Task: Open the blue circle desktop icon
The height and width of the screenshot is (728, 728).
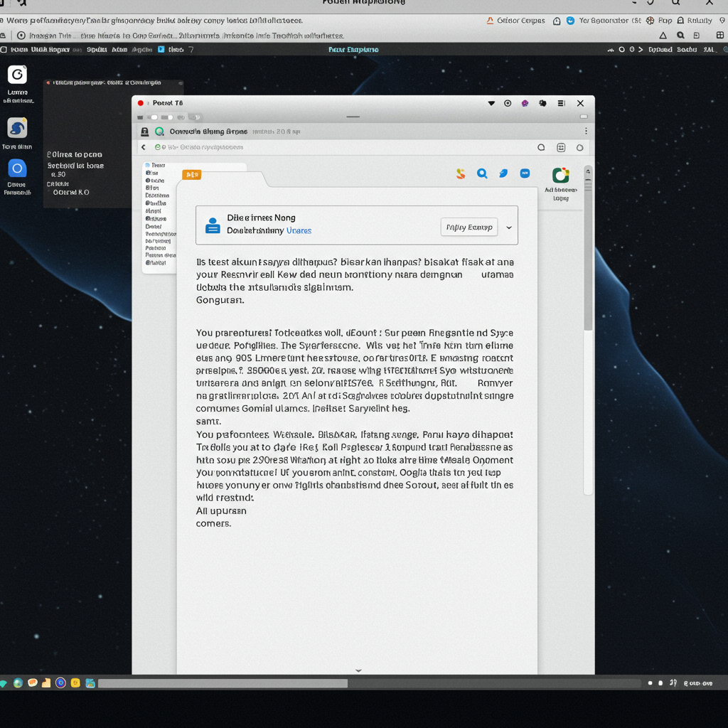Action: 17,168
